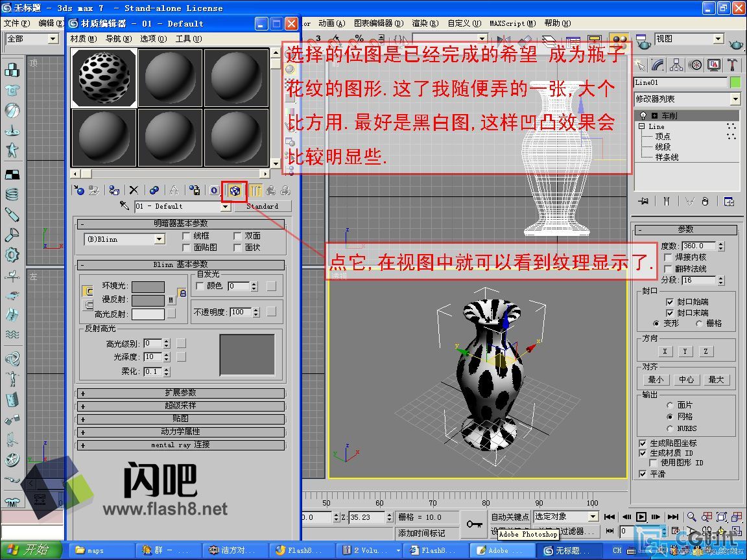Open the Hierarchy command panel tab
747x560 pixels.
coord(676,65)
